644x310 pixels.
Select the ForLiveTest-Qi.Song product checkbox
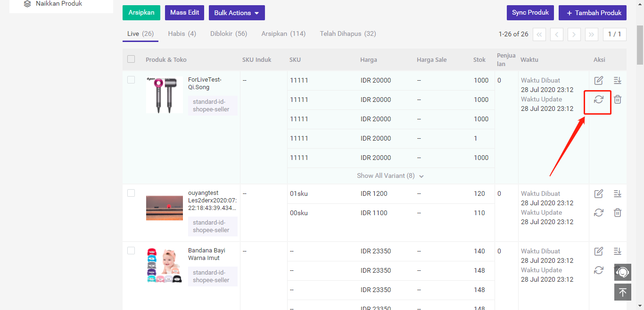pos(131,80)
